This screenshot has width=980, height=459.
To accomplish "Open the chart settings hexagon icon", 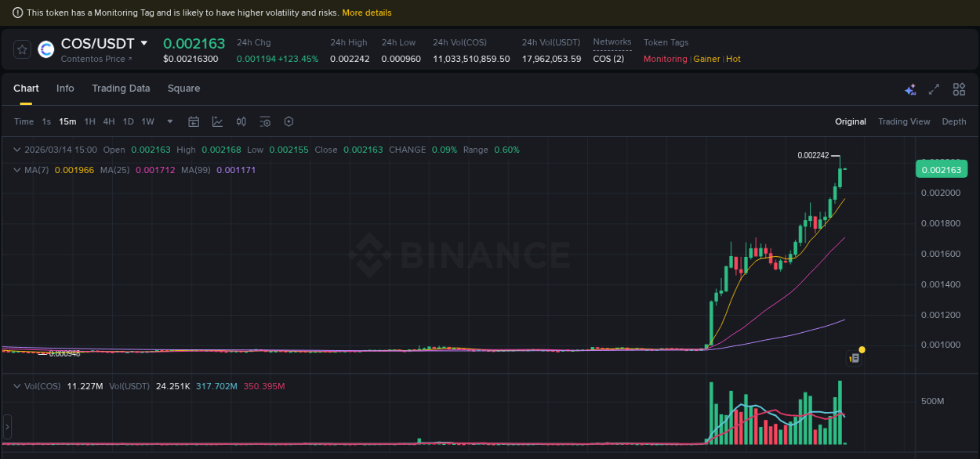I will tap(289, 121).
